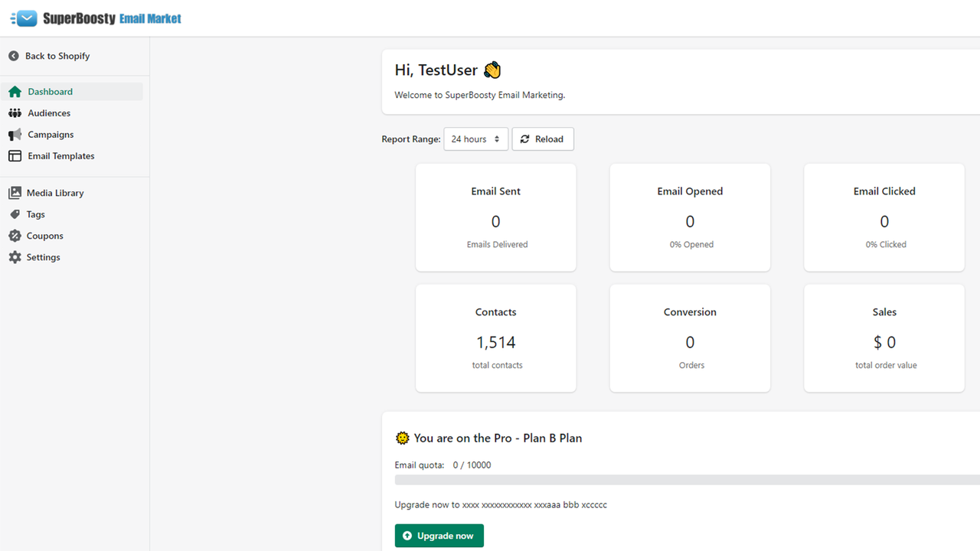Open the Report Range 24 hours dropdown
Image resolution: width=980 pixels, height=551 pixels.
[475, 139]
